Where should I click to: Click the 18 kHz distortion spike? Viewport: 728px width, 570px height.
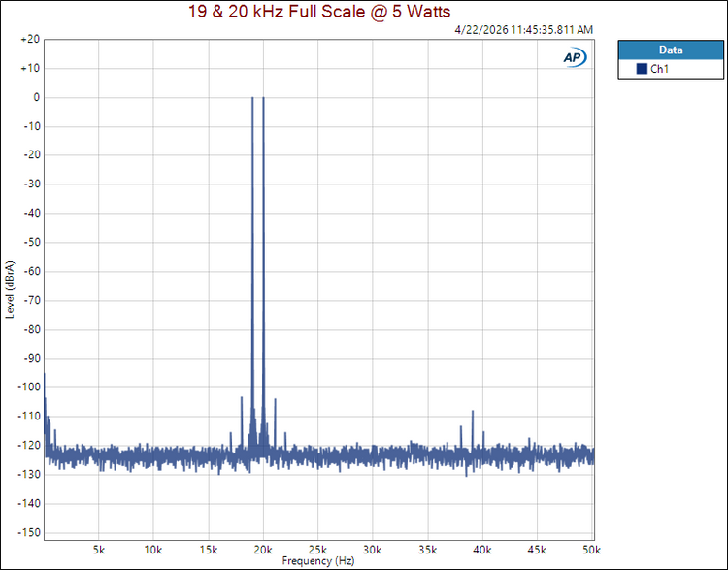coord(242,398)
